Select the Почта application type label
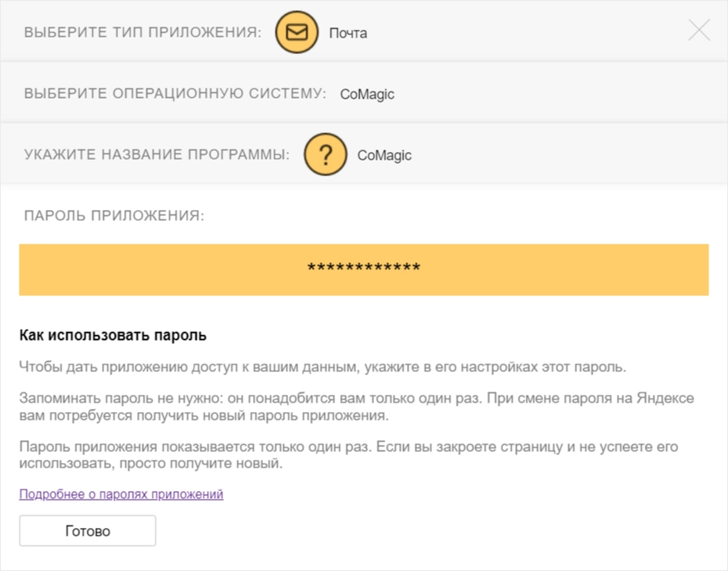This screenshot has width=728, height=571. point(348,33)
